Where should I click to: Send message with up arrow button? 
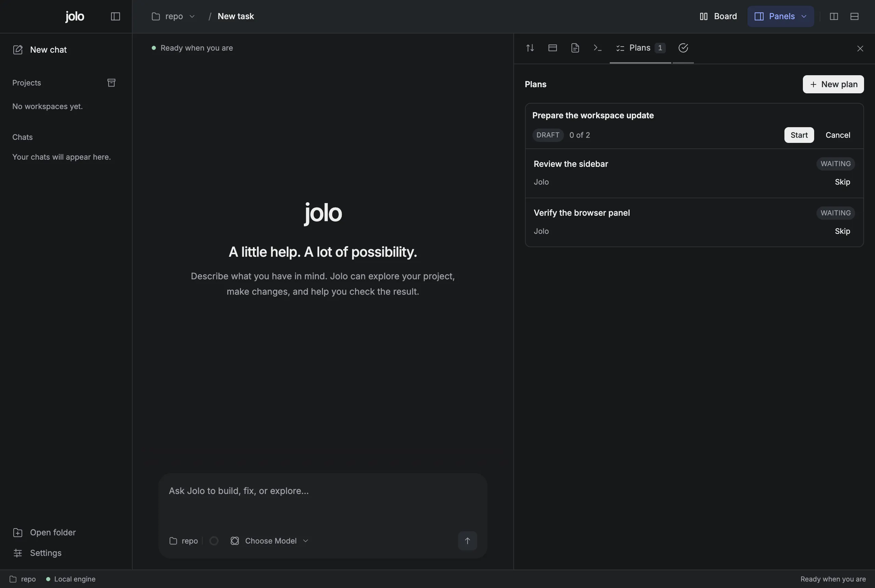468,541
